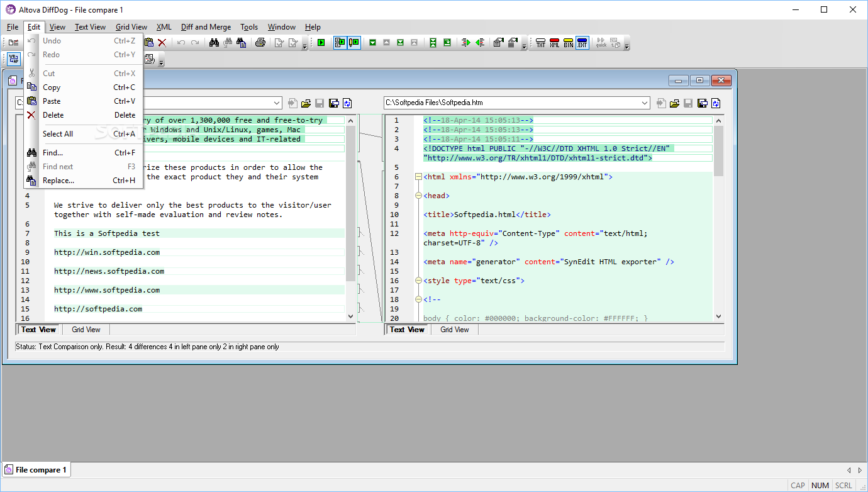Open the File menu

13,27
